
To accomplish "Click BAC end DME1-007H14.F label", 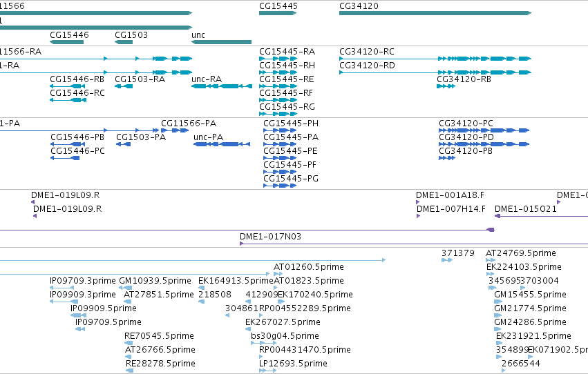I will tap(451, 209).
